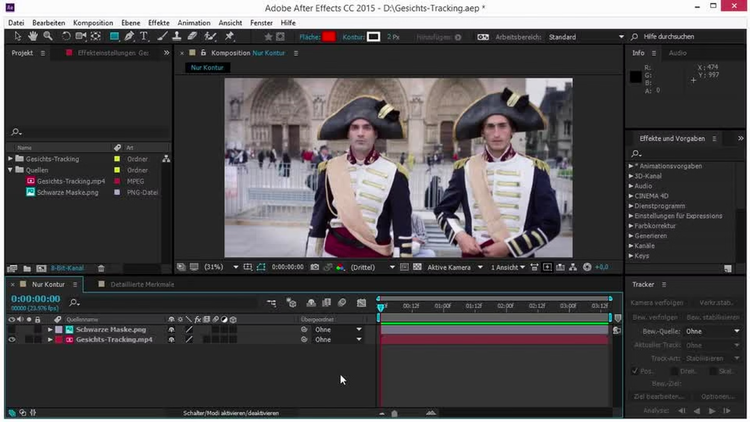Select the Rotation tool
Viewport: 750px width, 422px height.
65,37
